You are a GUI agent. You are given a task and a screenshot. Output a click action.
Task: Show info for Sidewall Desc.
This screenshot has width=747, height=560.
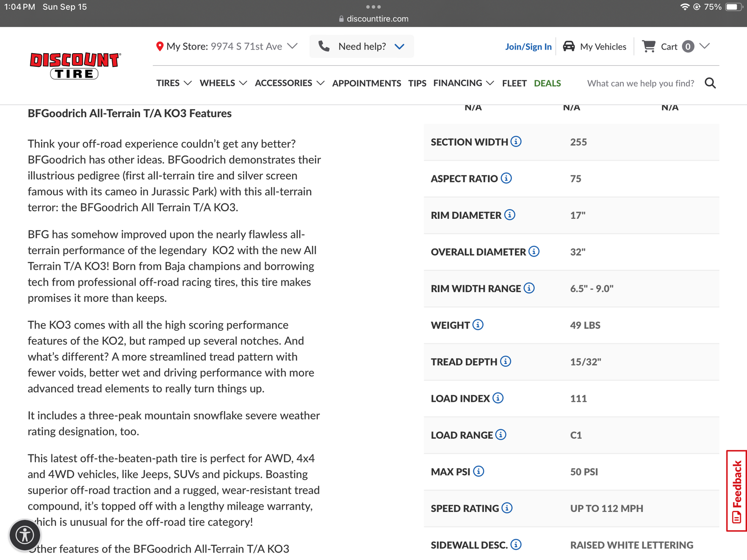(x=516, y=545)
